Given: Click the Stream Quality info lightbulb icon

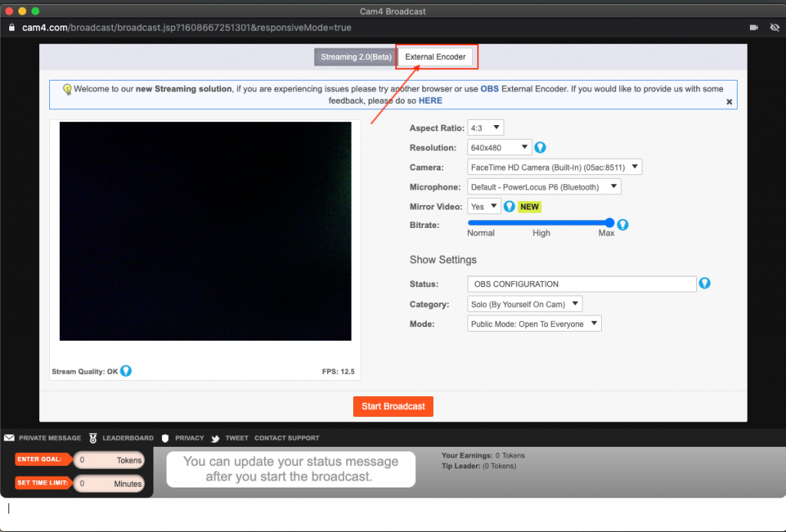Looking at the screenshot, I should coord(126,371).
